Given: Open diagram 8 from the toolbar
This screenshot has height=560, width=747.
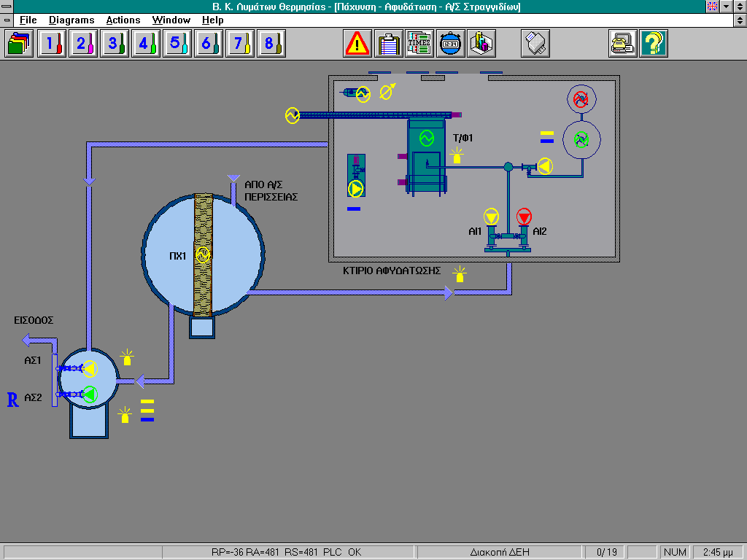Looking at the screenshot, I should (270, 44).
